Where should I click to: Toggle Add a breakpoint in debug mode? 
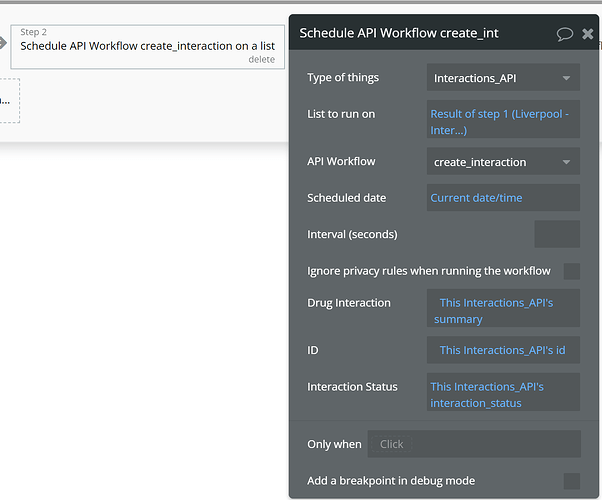[x=572, y=481]
